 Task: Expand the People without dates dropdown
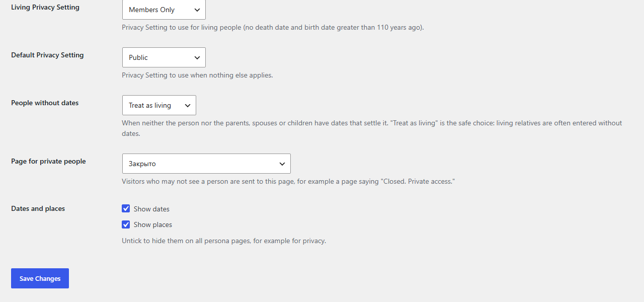point(159,105)
